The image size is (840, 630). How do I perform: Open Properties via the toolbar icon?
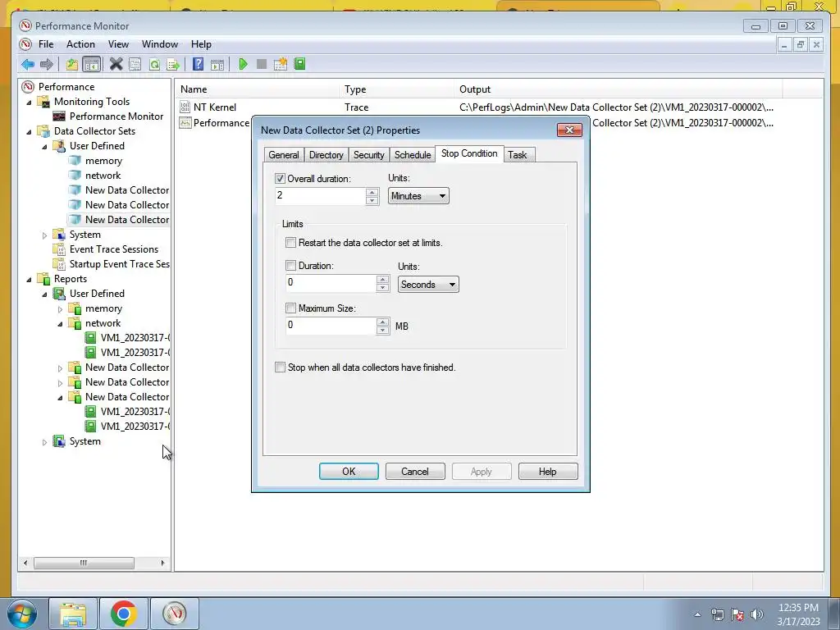pos(135,65)
